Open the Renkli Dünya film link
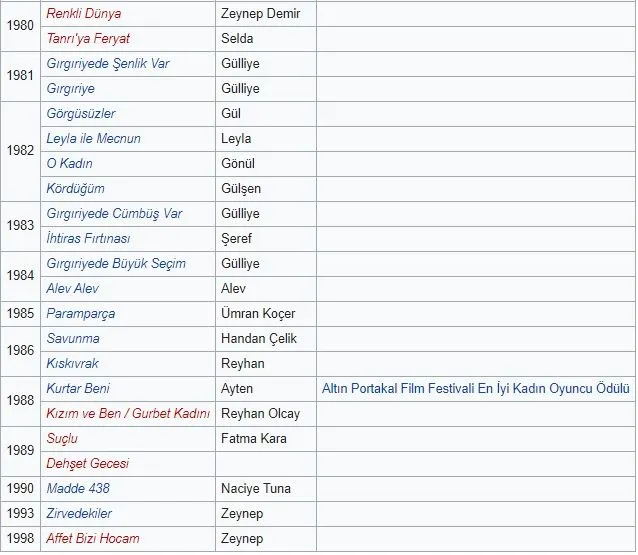Screen dimensions: 638x555 [x=83, y=14]
